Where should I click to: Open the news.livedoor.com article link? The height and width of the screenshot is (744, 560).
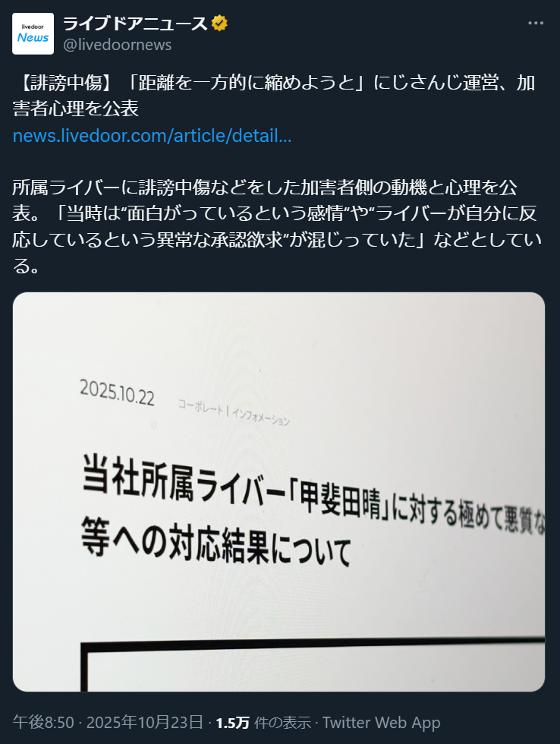(x=152, y=136)
